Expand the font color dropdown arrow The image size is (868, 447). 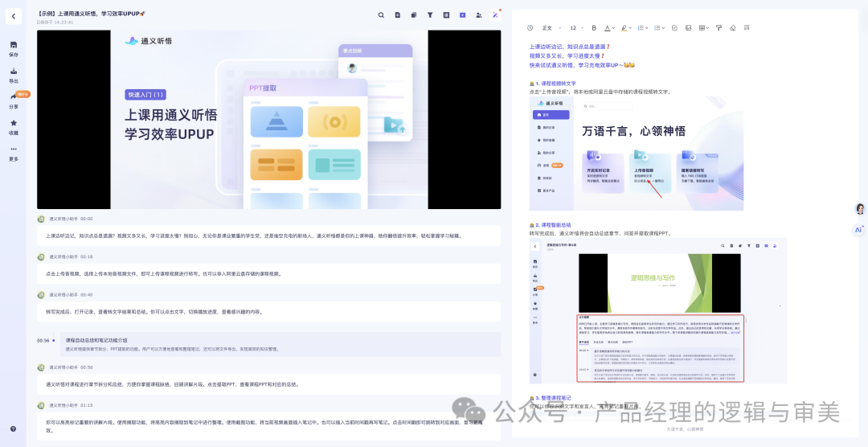(x=614, y=27)
